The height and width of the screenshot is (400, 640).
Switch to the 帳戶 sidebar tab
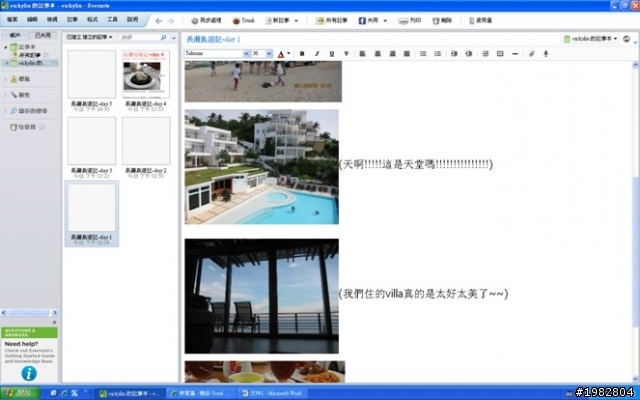click(16, 36)
